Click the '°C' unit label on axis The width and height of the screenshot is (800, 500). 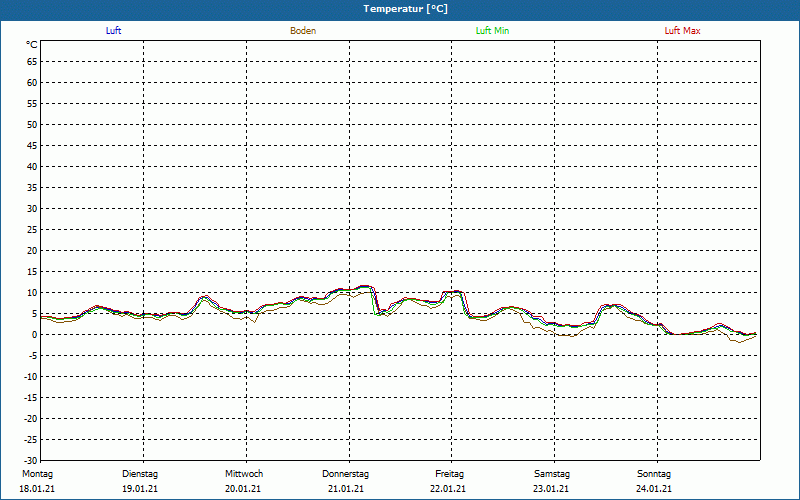(x=32, y=45)
